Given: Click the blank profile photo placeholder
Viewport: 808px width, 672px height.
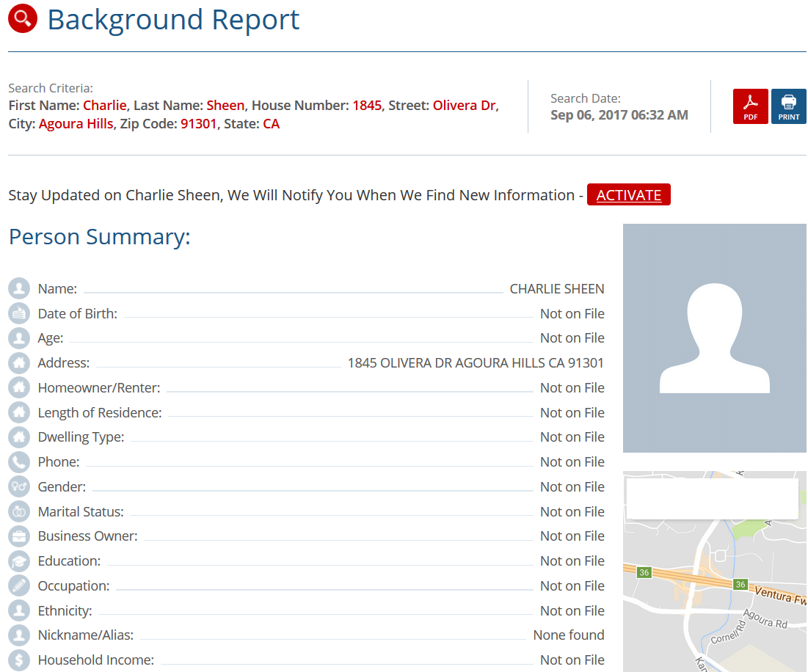Looking at the screenshot, I should point(714,337).
